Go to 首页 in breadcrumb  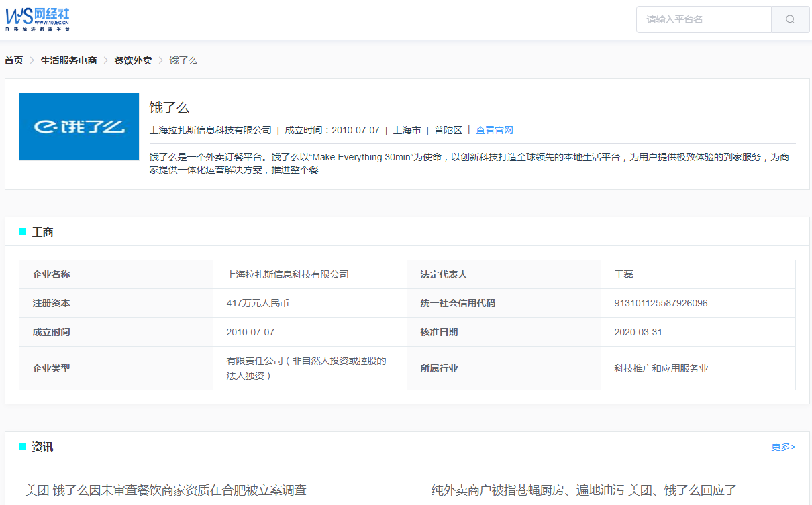13,60
